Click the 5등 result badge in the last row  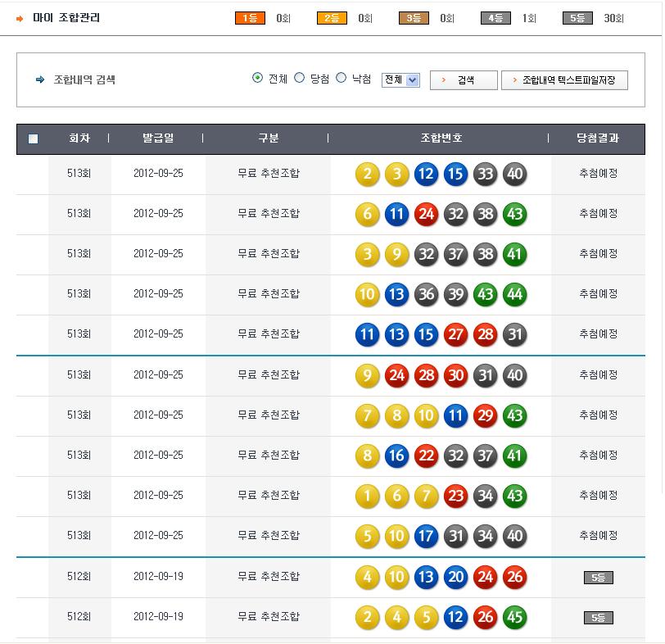click(x=598, y=618)
